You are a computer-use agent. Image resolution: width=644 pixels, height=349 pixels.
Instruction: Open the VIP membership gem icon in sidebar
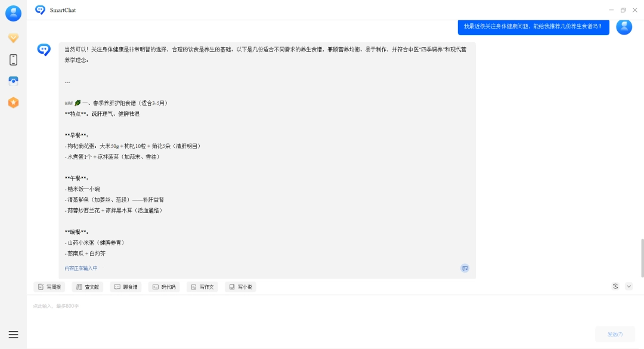coord(13,38)
